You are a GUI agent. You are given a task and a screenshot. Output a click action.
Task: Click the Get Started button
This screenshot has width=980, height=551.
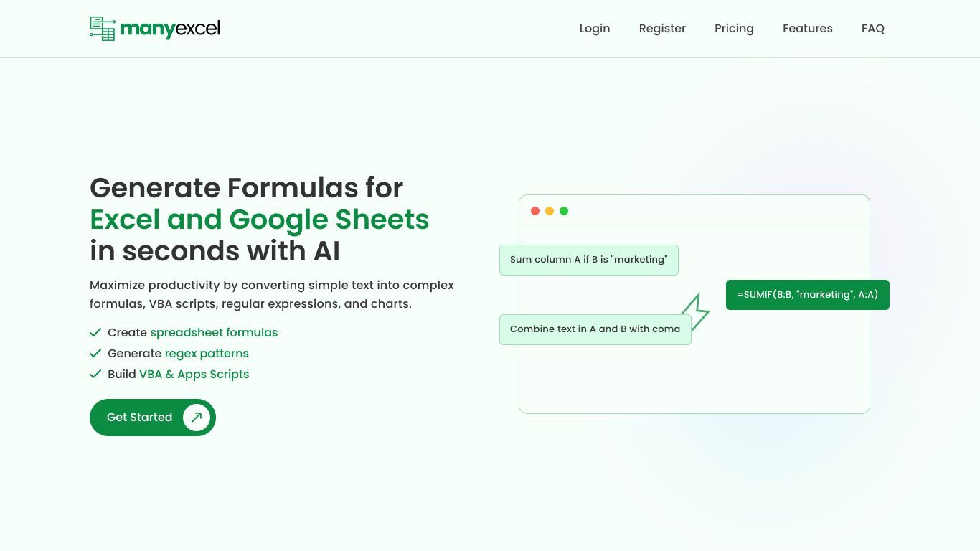point(153,418)
